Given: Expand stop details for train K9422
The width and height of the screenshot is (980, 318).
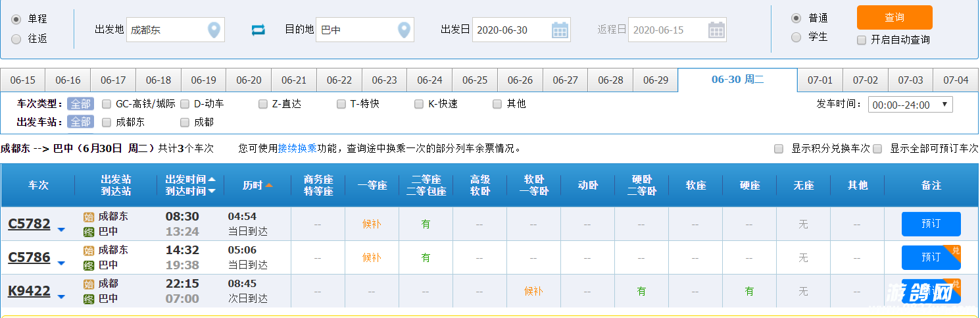Looking at the screenshot, I should (x=61, y=297).
